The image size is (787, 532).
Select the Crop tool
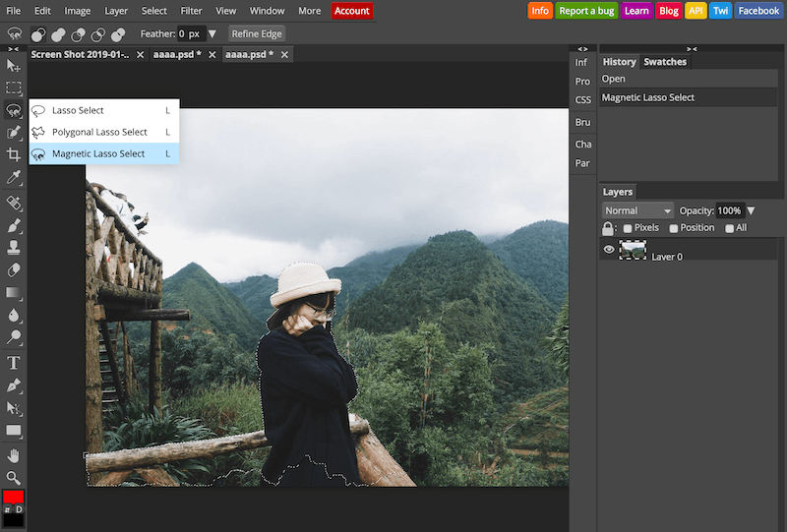14,154
